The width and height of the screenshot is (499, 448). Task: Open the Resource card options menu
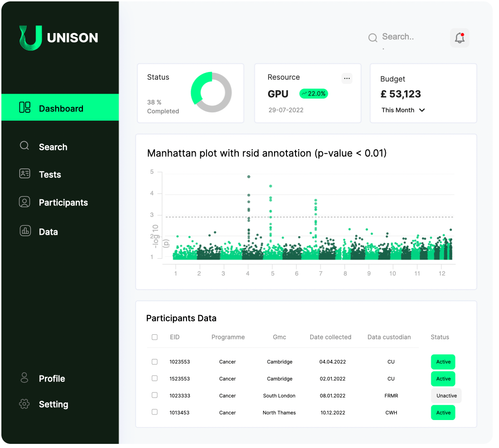(347, 78)
